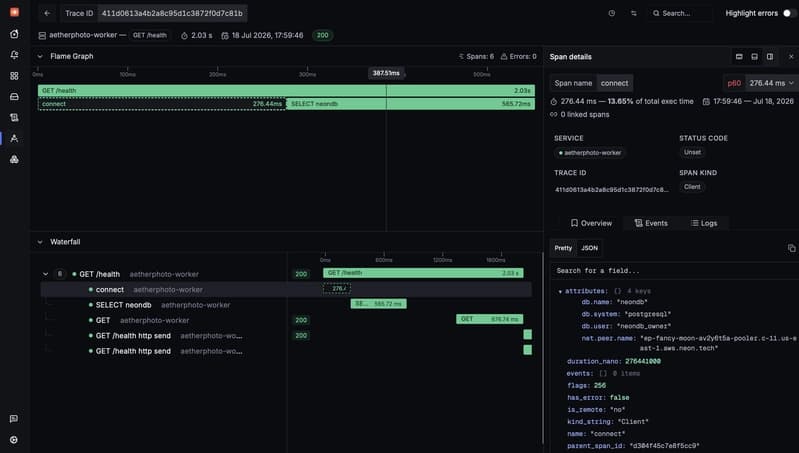Viewport: 799px width, 453px height.
Task: Open the Alerts bell icon in sidebar
Action: pyautogui.click(x=14, y=55)
